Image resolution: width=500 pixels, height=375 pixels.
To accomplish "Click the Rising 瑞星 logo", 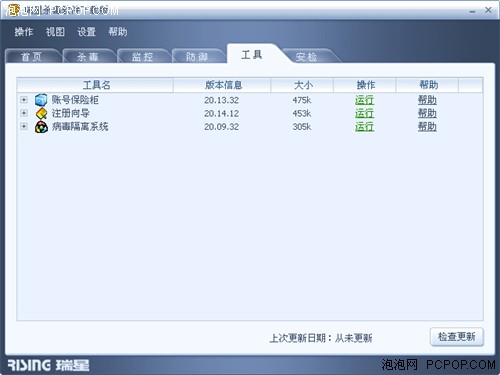I will [x=48, y=365].
